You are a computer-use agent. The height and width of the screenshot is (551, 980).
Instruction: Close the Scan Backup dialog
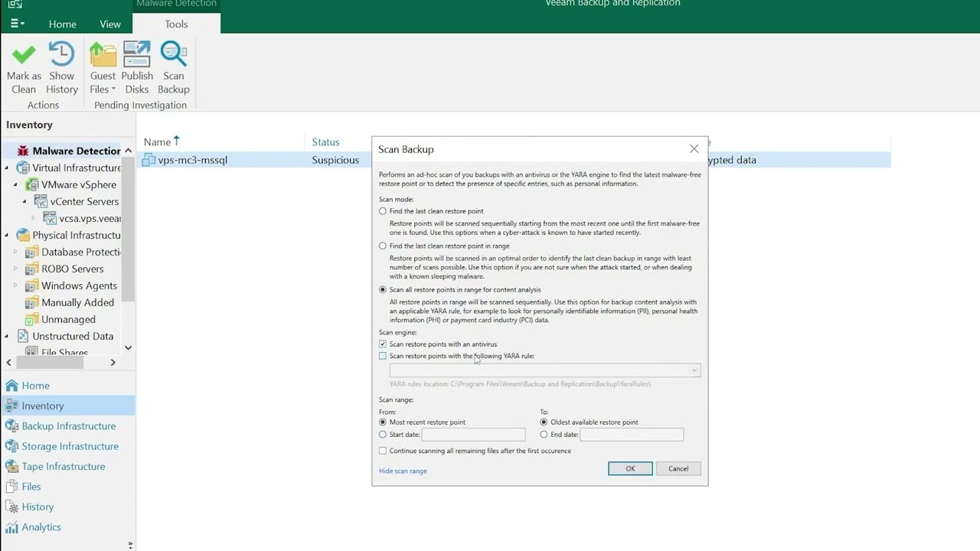pos(694,148)
